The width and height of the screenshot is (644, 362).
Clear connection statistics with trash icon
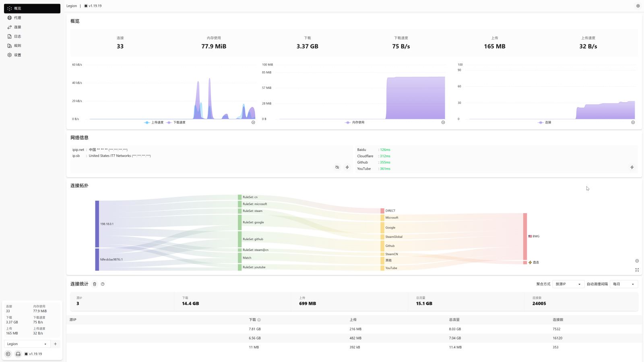click(x=95, y=284)
